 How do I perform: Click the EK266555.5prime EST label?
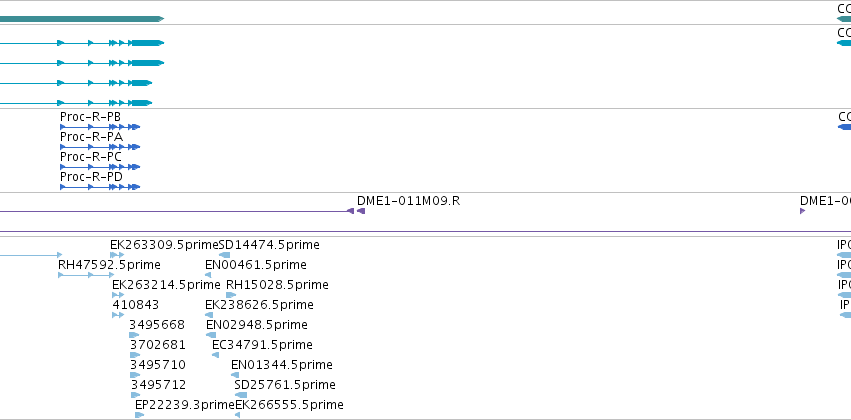click(289, 405)
